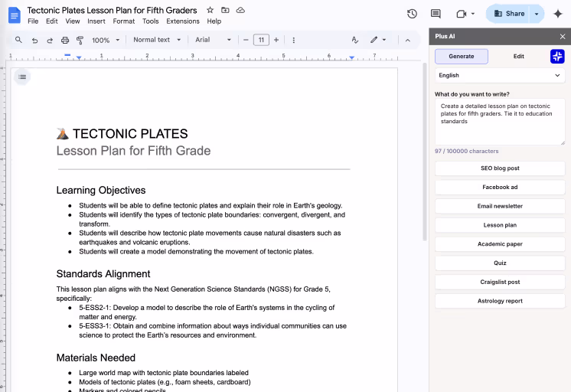
Task: Open the zoom level dropdown
Action: point(106,40)
